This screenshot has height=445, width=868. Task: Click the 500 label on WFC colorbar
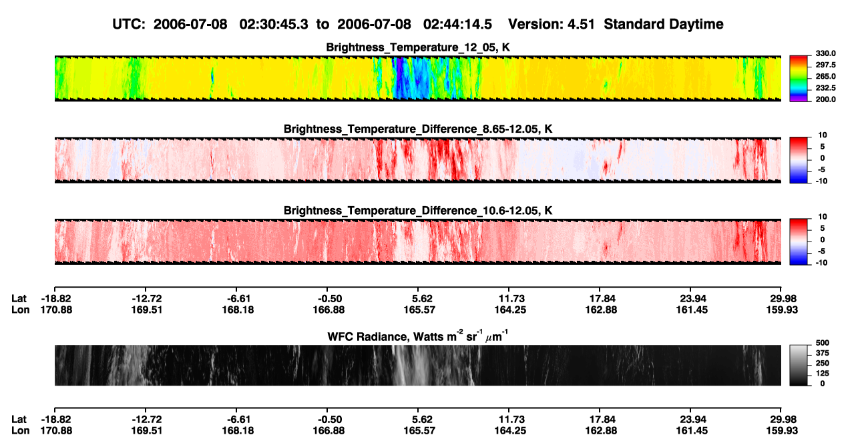click(823, 344)
